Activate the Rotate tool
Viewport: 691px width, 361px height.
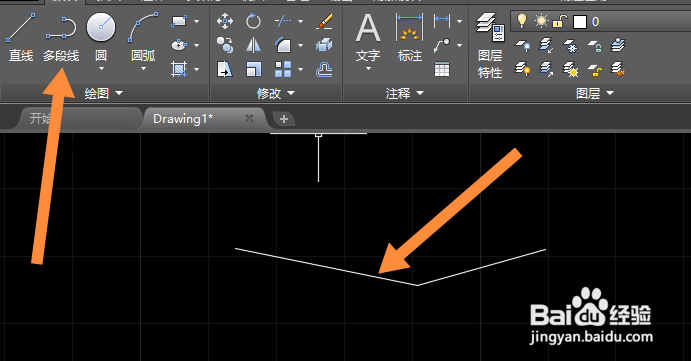[253, 21]
